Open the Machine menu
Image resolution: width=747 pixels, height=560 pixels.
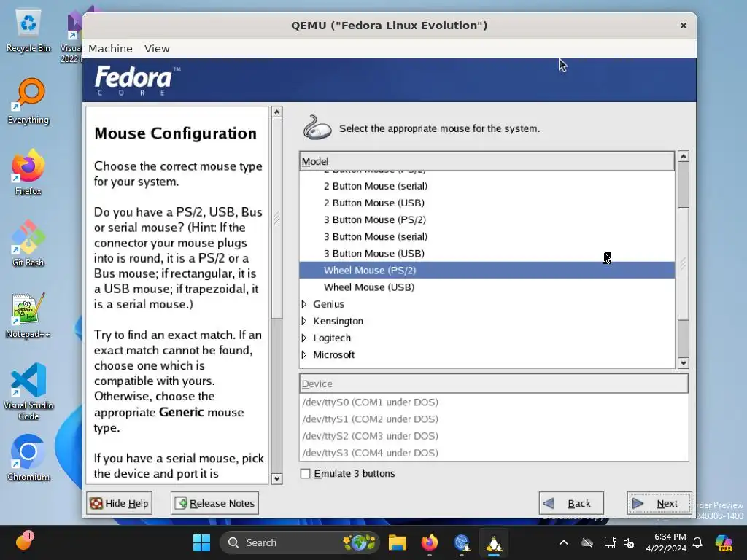[x=111, y=49]
